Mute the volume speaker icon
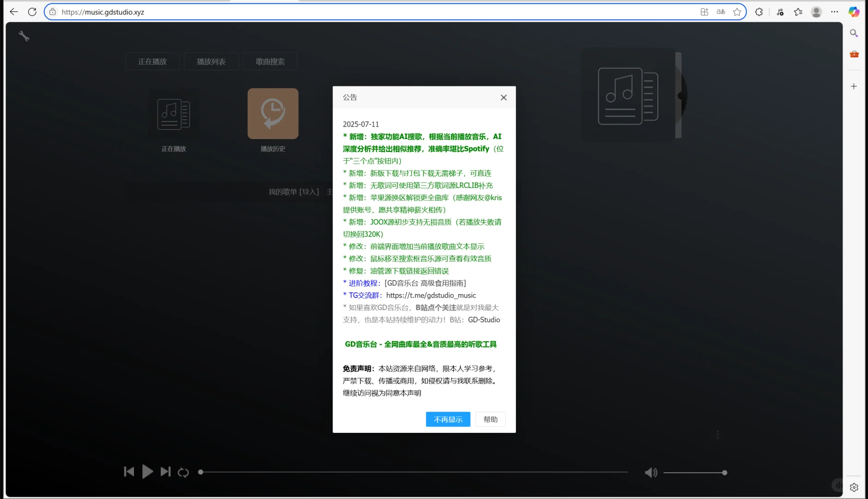Image resolution: width=868 pixels, height=499 pixels. (x=651, y=472)
